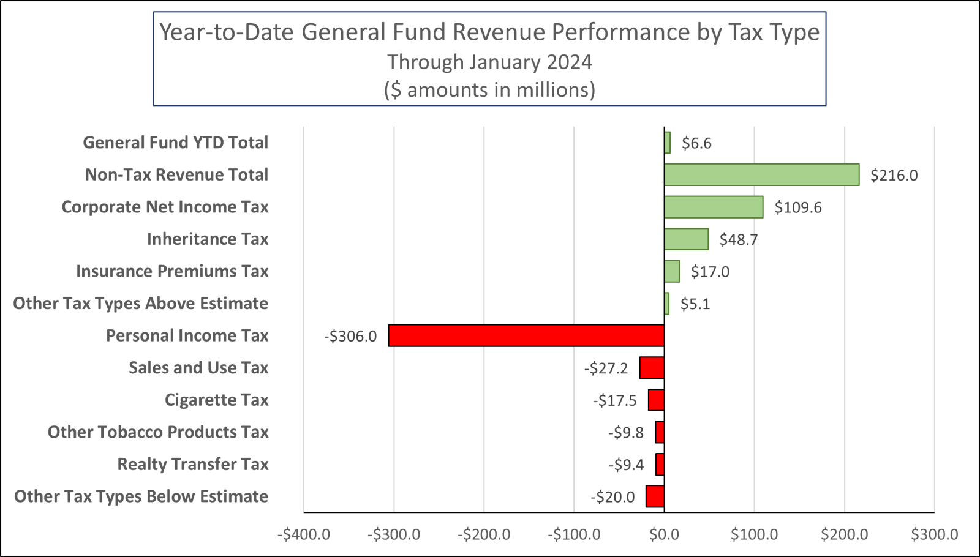Click the red Sales and Use Tax bar

click(x=652, y=368)
